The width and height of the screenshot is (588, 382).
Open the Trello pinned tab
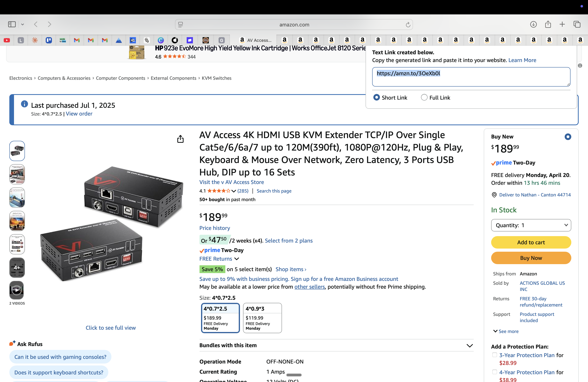click(49, 40)
